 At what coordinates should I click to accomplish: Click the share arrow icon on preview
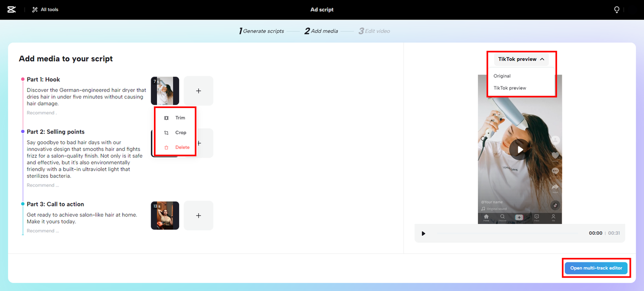click(555, 187)
